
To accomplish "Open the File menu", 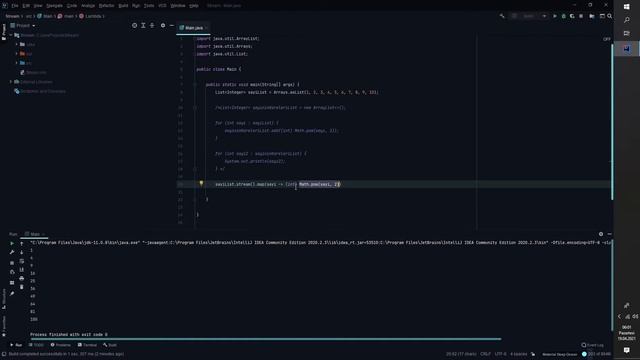I will pyautogui.click(x=15, y=6).
